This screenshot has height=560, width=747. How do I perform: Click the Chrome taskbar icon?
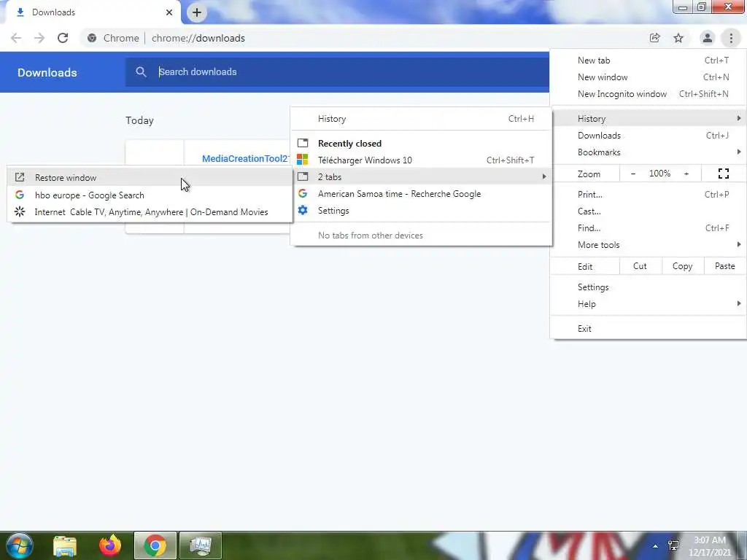click(x=155, y=545)
